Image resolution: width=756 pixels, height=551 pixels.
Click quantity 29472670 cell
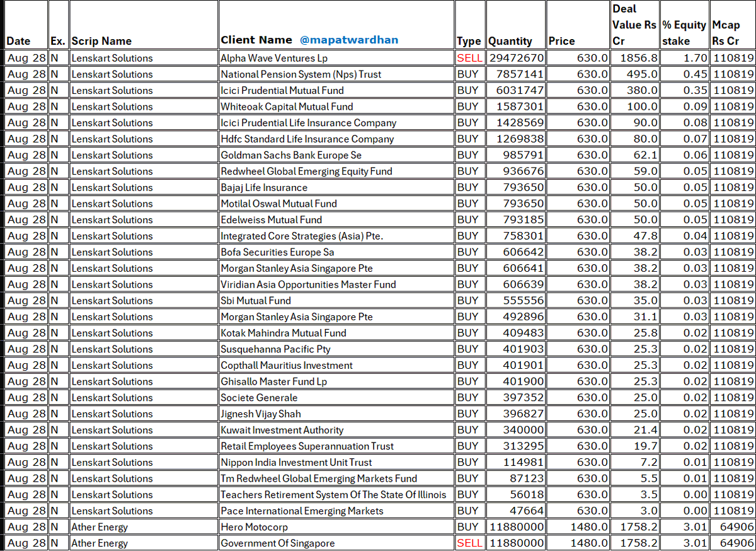(x=517, y=58)
